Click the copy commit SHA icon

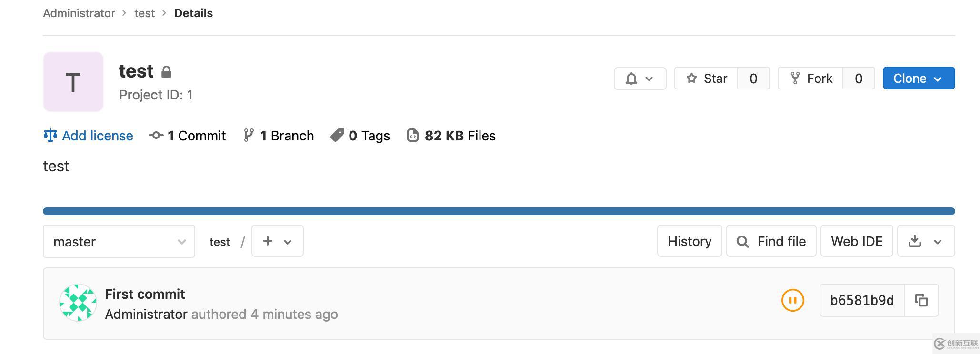pos(921,300)
